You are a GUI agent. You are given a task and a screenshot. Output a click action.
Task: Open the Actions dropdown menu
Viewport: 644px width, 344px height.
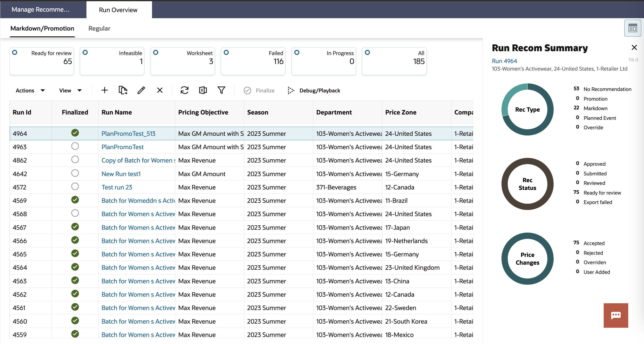coord(30,90)
